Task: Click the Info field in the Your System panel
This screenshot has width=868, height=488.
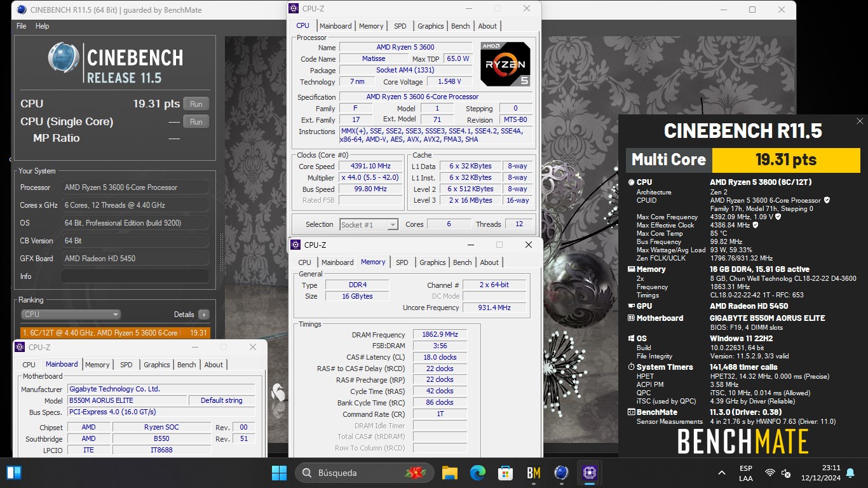Action: point(135,276)
